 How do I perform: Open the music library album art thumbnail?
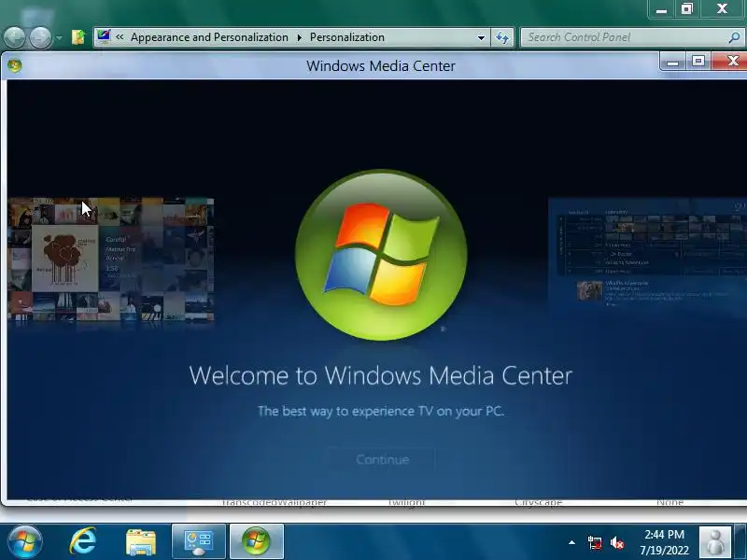(x=110, y=259)
